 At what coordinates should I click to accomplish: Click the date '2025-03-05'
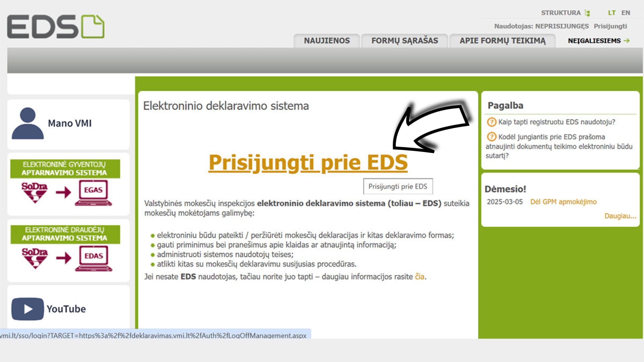tap(505, 202)
